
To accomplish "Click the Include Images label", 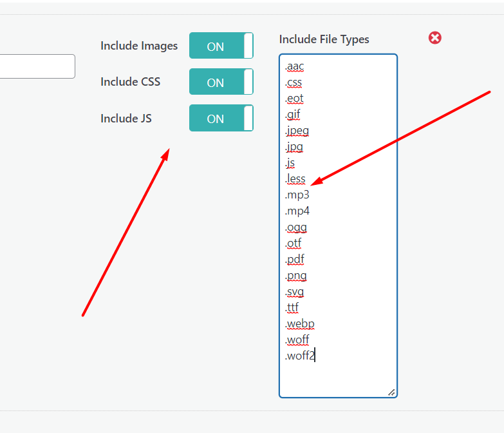I will (x=139, y=46).
